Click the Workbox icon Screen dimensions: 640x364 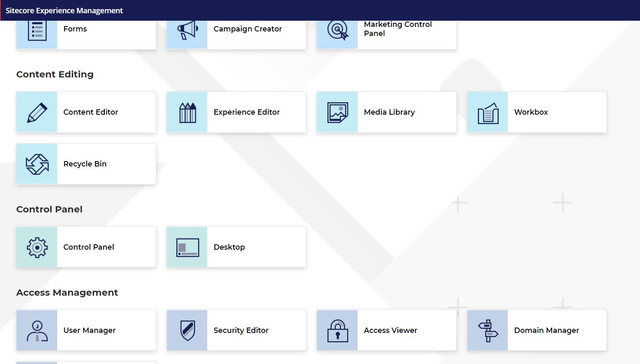pos(488,113)
